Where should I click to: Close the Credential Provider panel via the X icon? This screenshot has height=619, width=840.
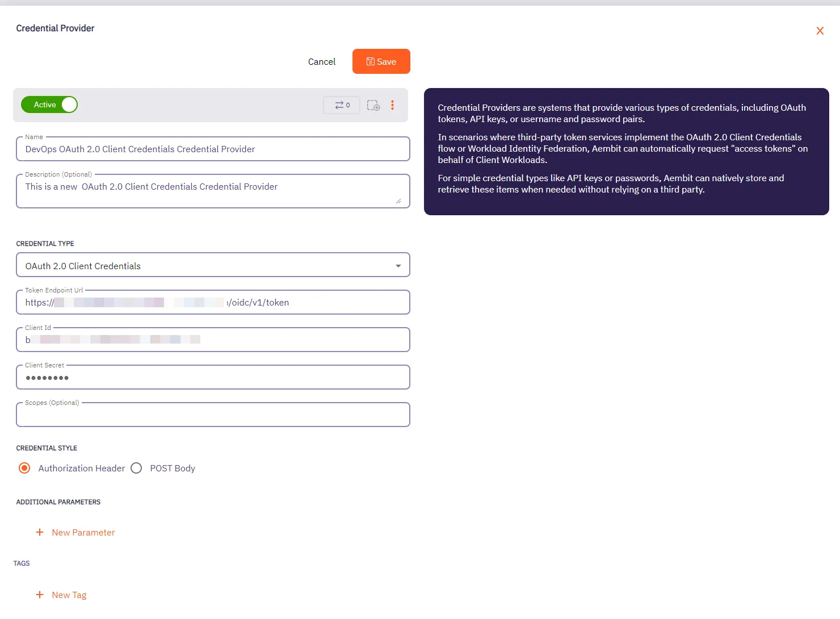pos(820,31)
